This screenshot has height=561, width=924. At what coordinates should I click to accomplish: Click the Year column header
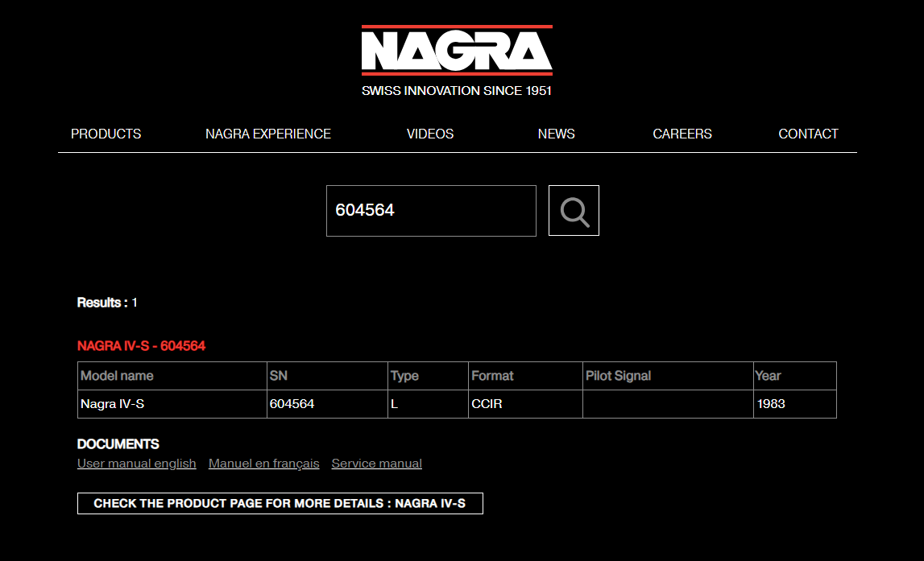point(795,376)
